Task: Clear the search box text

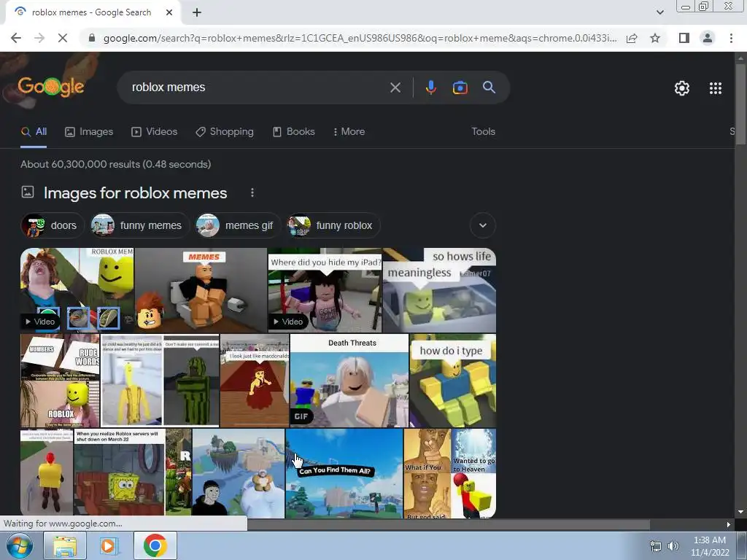Action: point(395,87)
